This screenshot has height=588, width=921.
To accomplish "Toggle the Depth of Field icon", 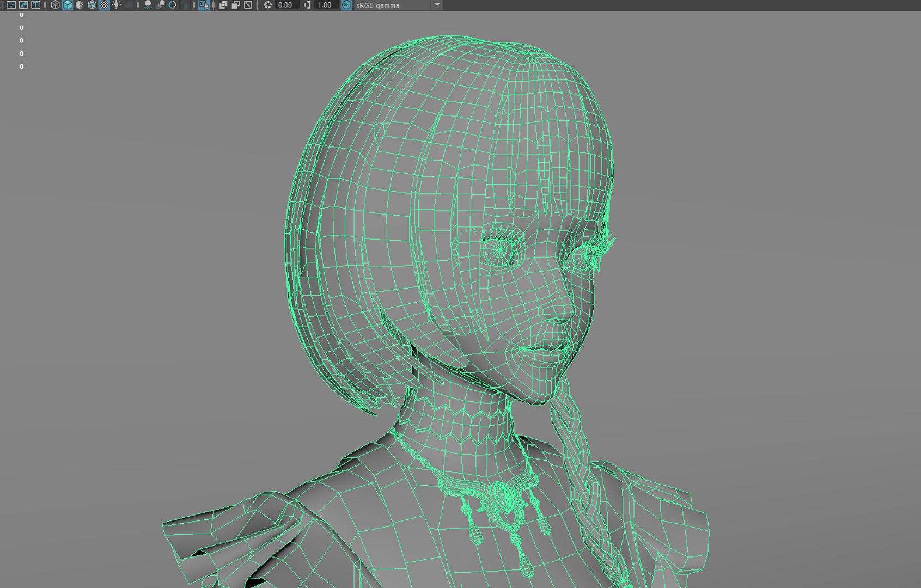I will (x=186, y=5).
